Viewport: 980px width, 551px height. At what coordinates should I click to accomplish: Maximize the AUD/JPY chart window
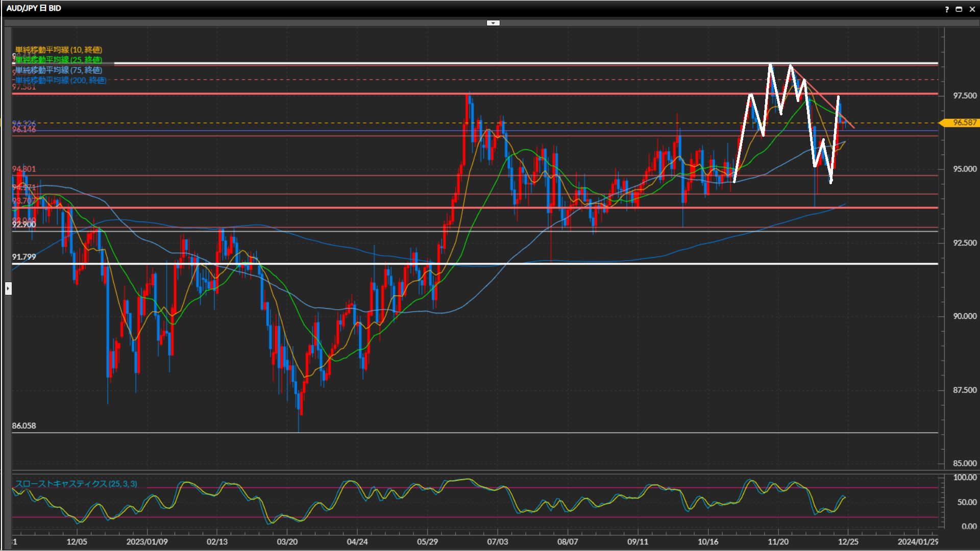pos(959,9)
